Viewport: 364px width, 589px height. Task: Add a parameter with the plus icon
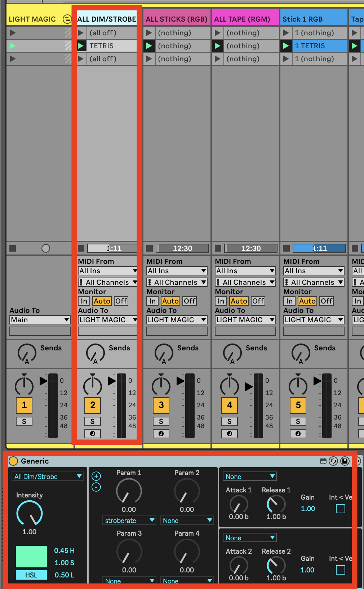[96, 476]
